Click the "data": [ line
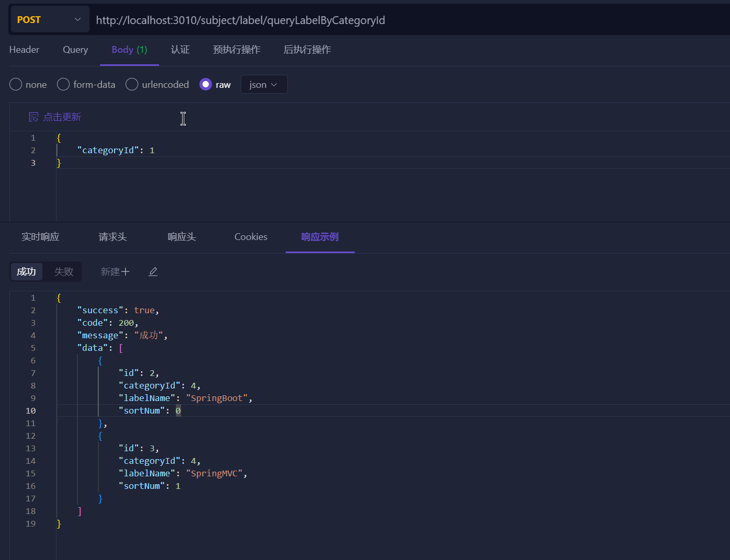 point(100,348)
